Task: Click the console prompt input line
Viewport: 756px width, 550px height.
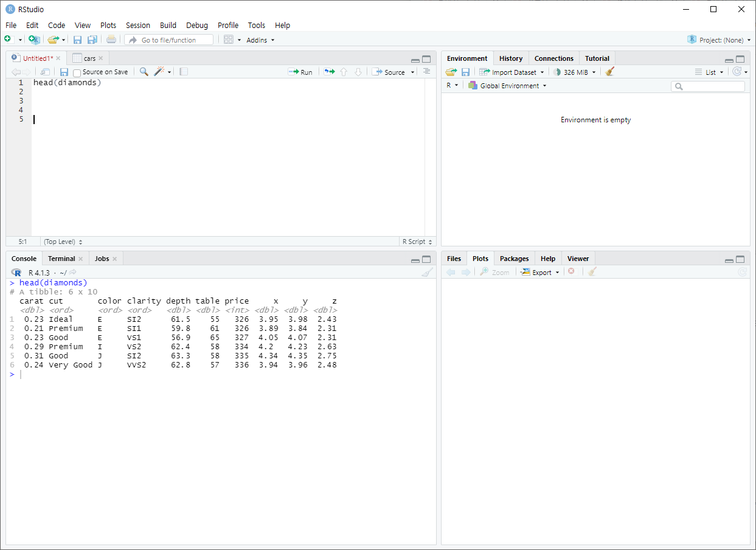Action: point(222,374)
